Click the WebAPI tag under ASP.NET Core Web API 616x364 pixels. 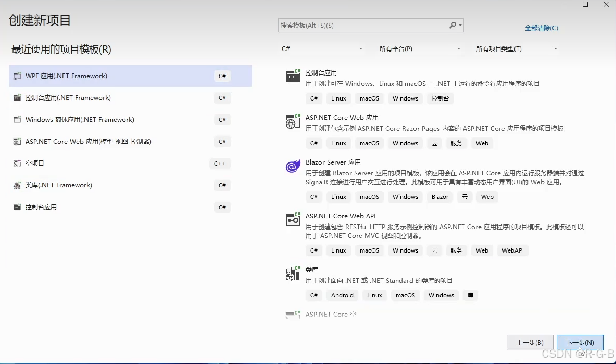513,250
